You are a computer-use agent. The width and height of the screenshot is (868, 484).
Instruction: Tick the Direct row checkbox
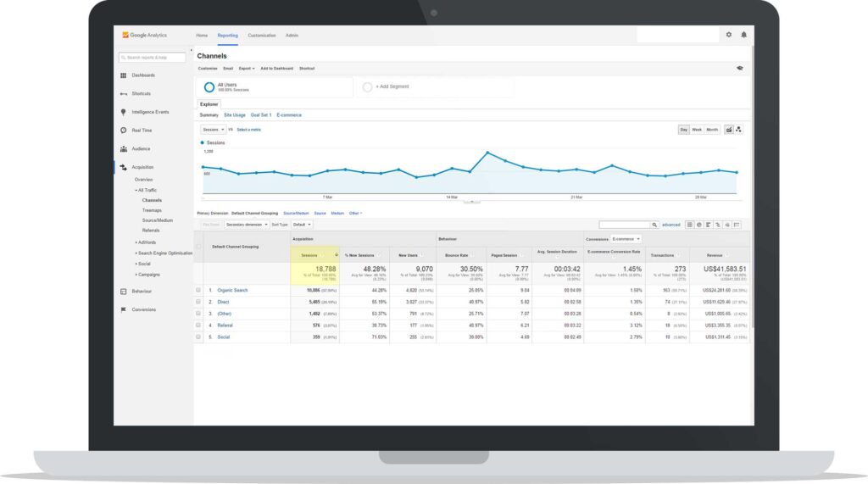point(198,302)
